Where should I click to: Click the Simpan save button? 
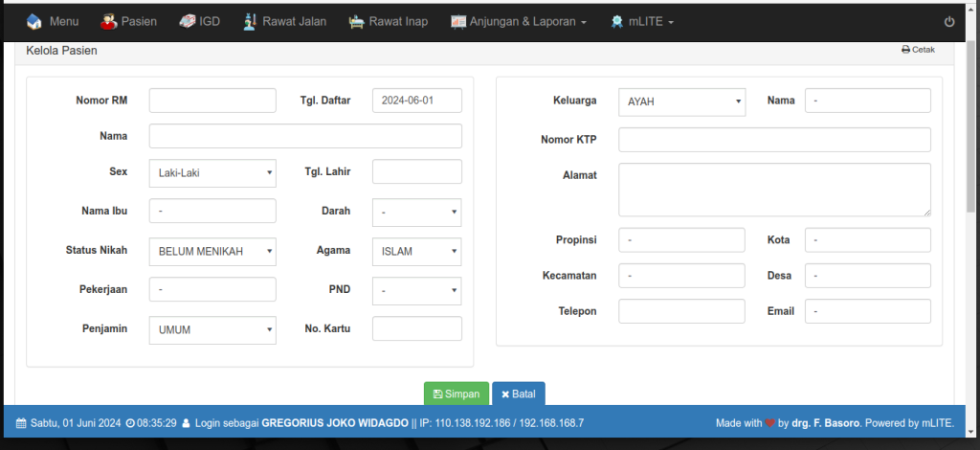coord(457,394)
